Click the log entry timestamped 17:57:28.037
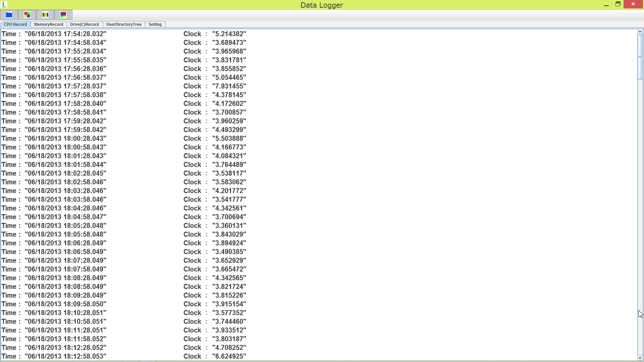Screen dimensions: 644x362 tap(65, 86)
